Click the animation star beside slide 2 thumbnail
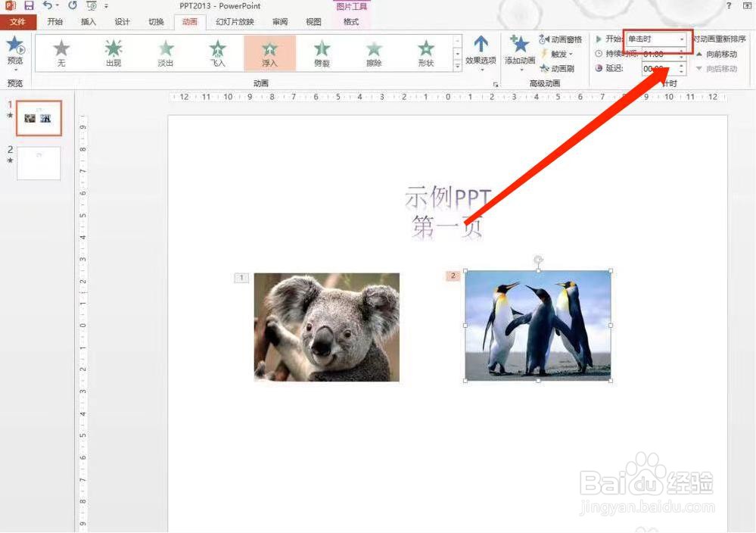The height and width of the screenshot is (533, 756). click(10, 161)
